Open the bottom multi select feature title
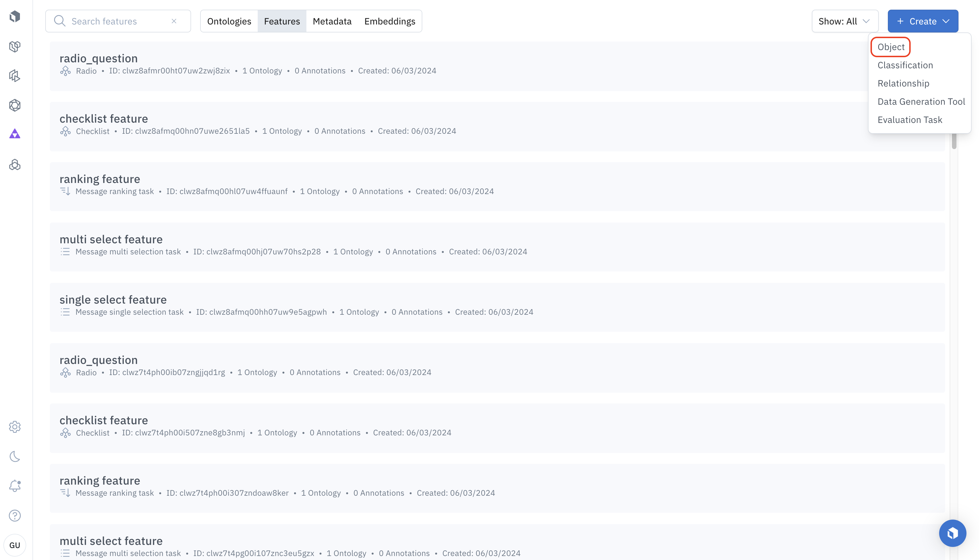 111,541
